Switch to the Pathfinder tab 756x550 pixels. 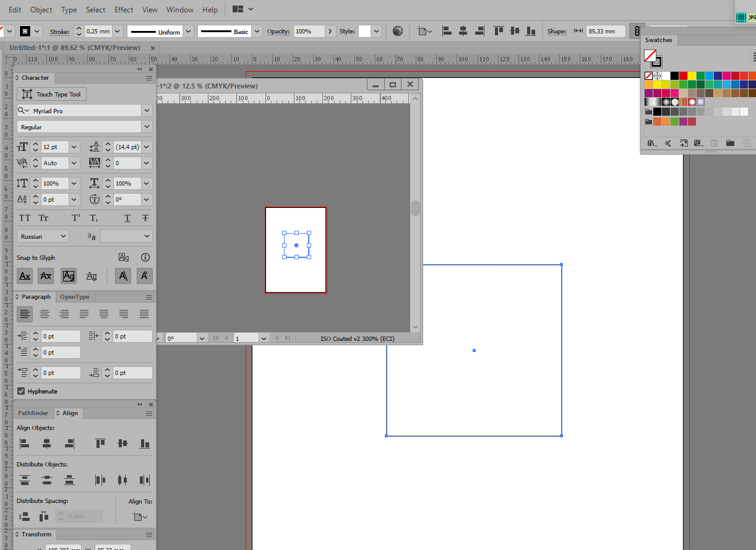(33, 413)
